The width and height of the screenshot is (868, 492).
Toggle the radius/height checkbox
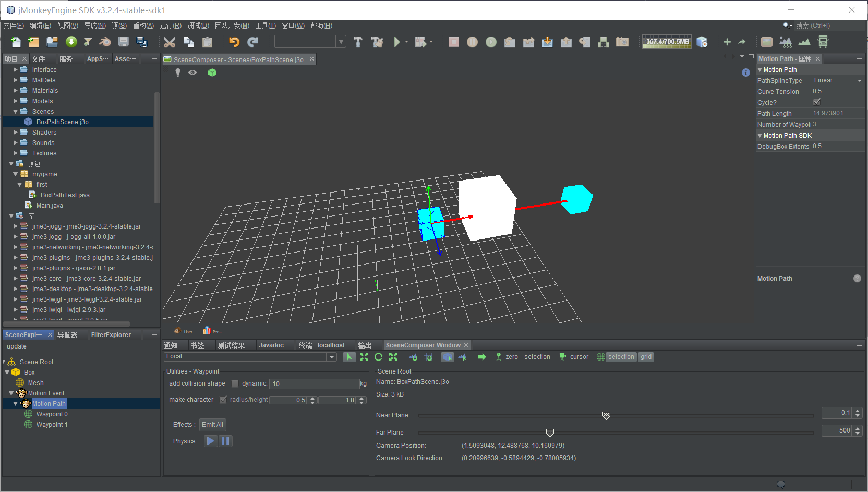click(223, 400)
